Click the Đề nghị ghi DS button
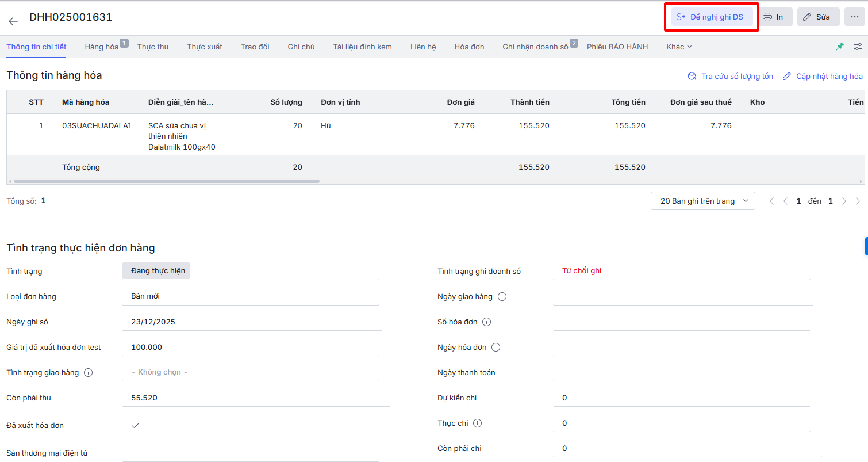 [x=711, y=17]
